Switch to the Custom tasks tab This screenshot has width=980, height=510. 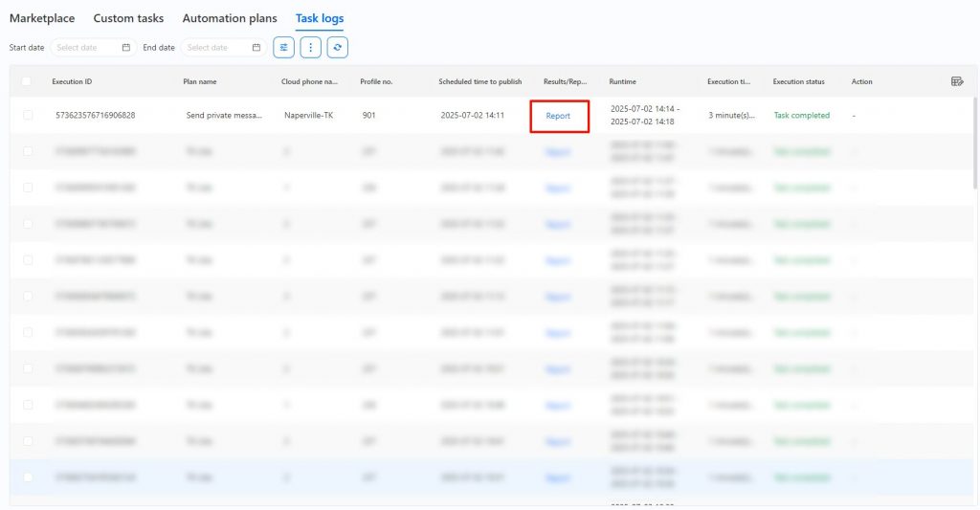[x=128, y=18]
